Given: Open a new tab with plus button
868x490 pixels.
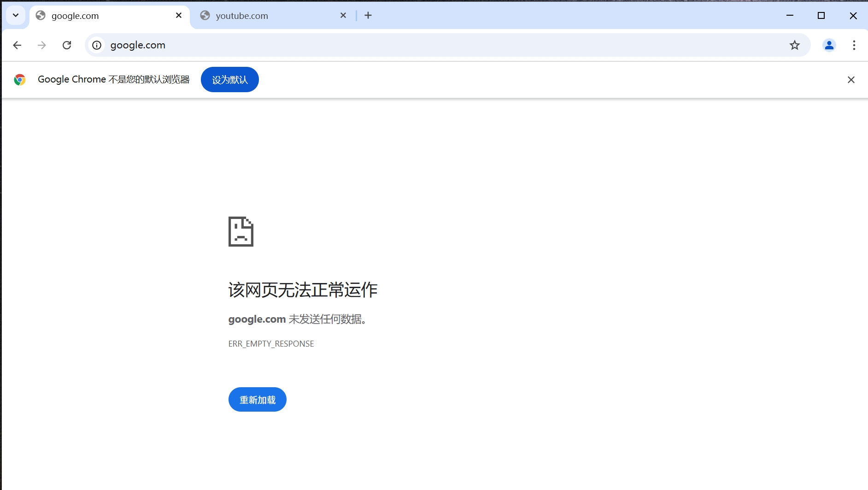Looking at the screenshot, I should point(368,15).
